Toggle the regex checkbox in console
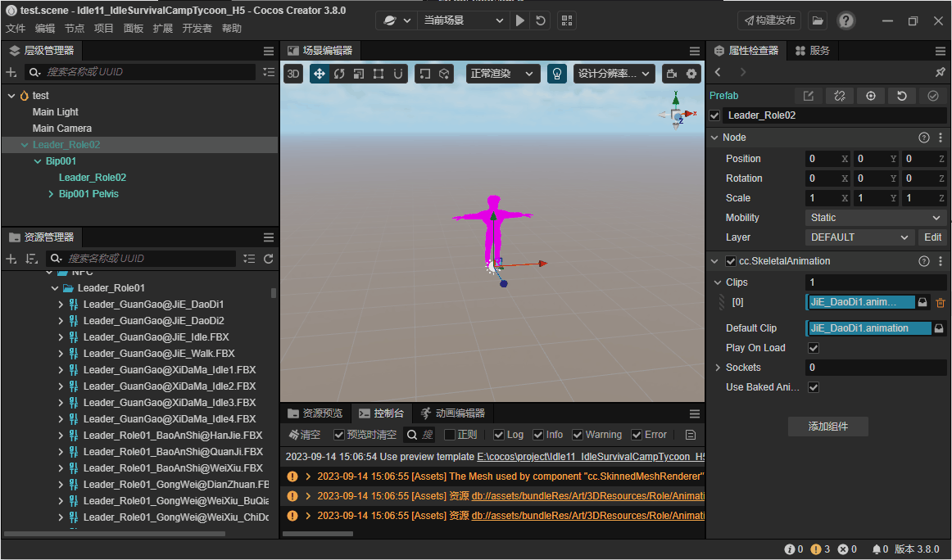 tap(450, 435)
